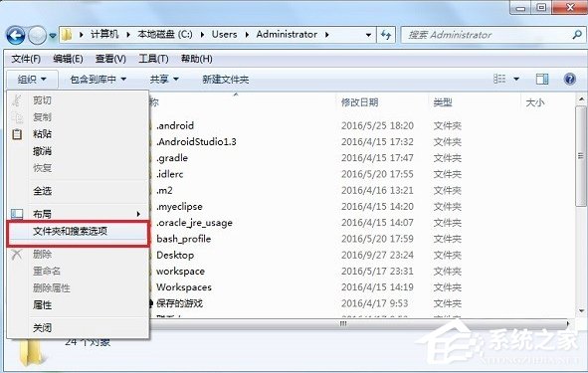The image size is (588, 373).
Task: Select the 保存的游戏 folder
Action: tap(179, 303)
